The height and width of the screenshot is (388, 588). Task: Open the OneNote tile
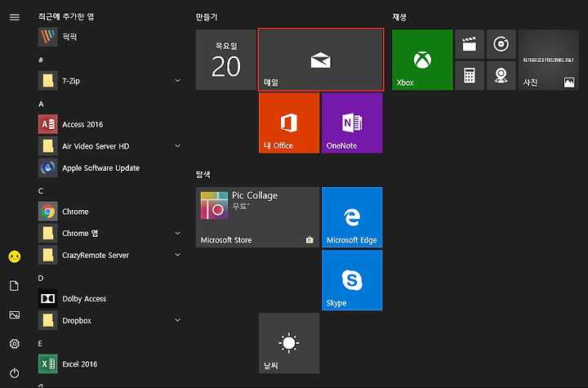pos(352,123)
